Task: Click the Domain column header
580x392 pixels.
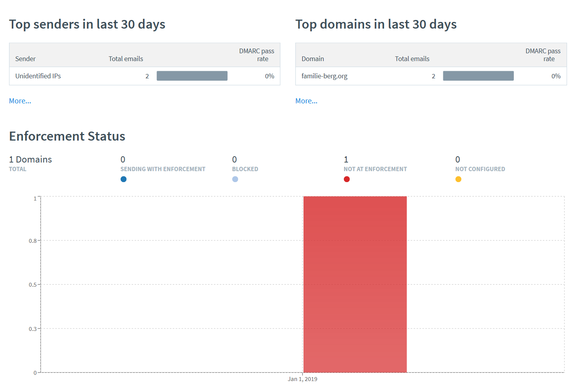Action: pyautogui.click(x=313, y=58)
